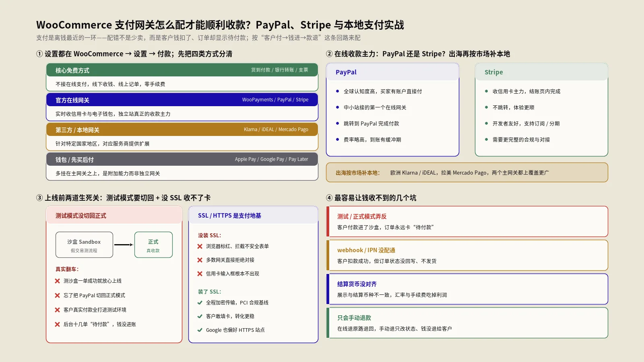
Task: Click the main WooCommerce 支付网关 title
Action: (x=220, y=25)
